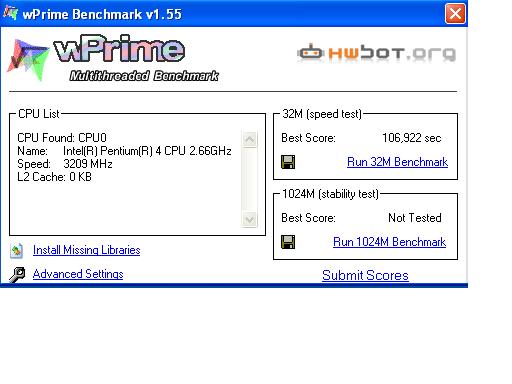The image size is (512, 384).
Task: Select the 'CPU Found: CPU0' line
Action: click(62, 138)
